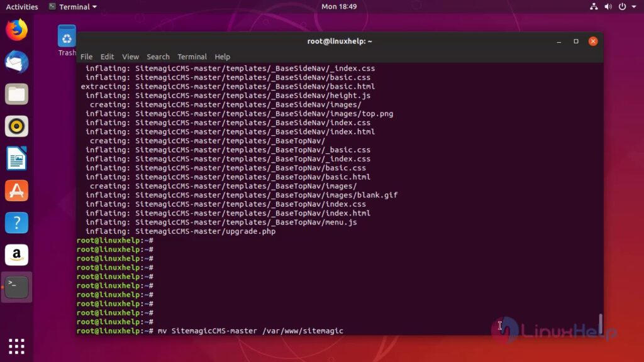
Task: Open the Terminal menu in menubar
Action: click(192, 57)
